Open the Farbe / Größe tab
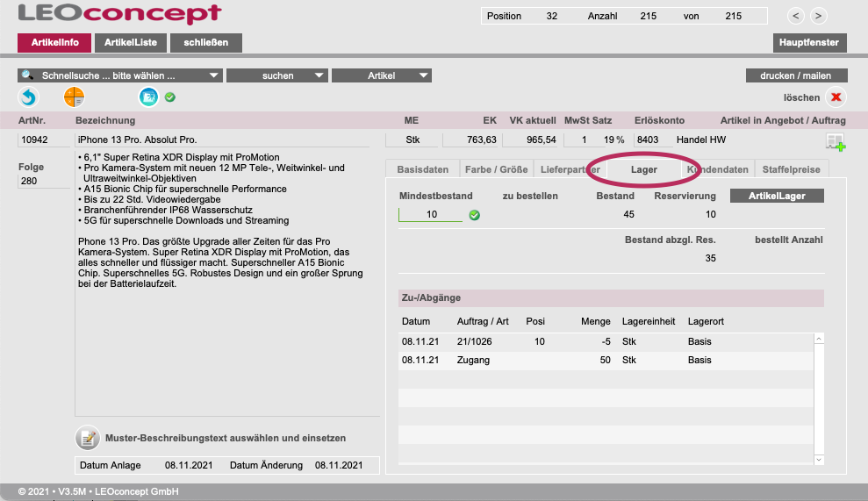Viewport: 868px width, 501px height. pos(496,169)
